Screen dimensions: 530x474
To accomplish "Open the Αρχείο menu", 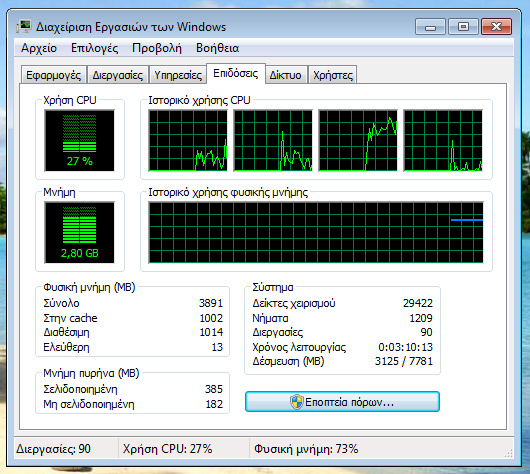I will coord(39,48).
